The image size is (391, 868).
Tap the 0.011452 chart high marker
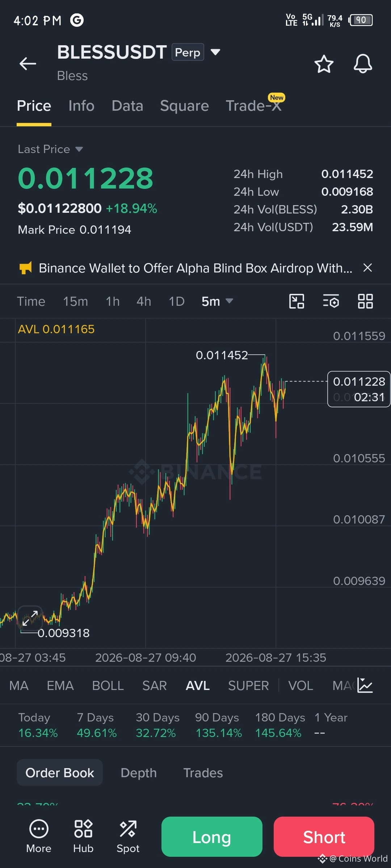pyautogui.click(x=222, y=355)
